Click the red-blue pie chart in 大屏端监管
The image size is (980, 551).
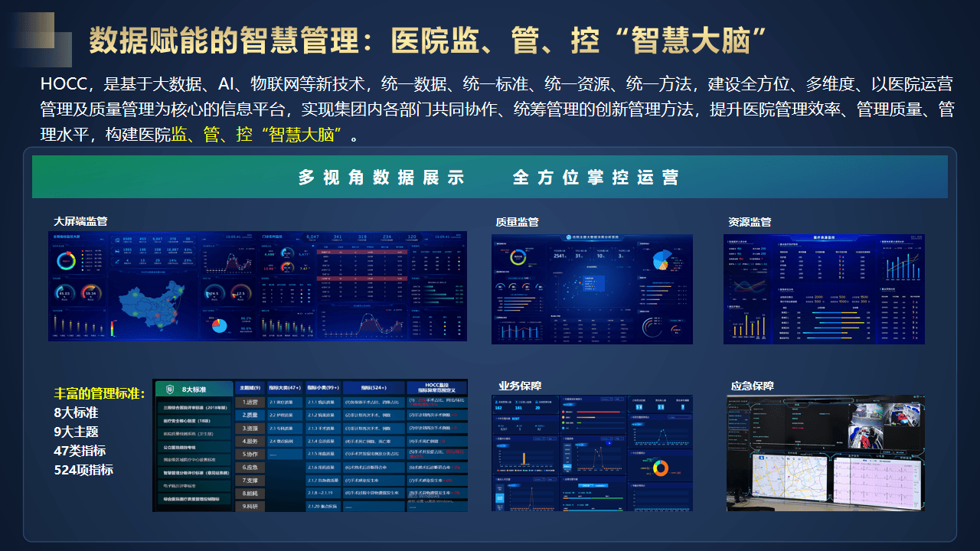219,325
